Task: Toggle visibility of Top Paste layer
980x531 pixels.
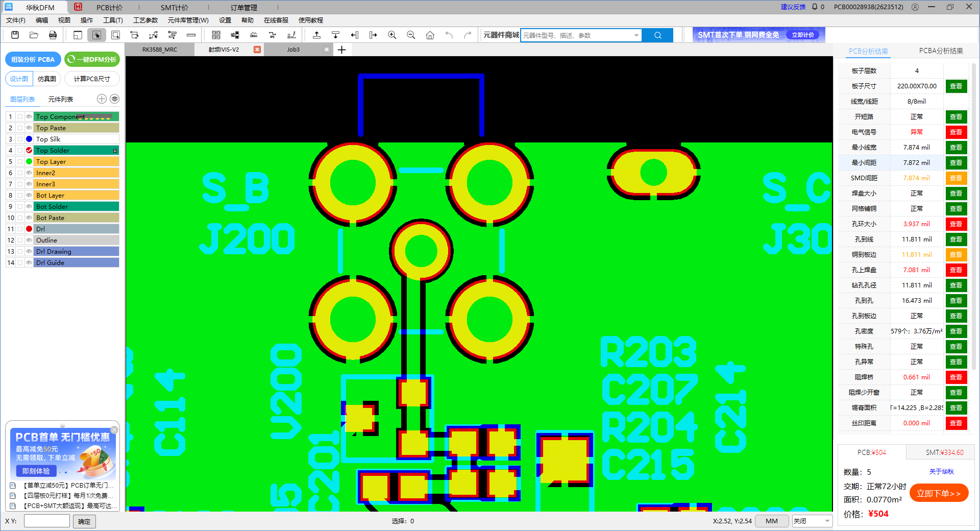Action: [x=29, y=128]
